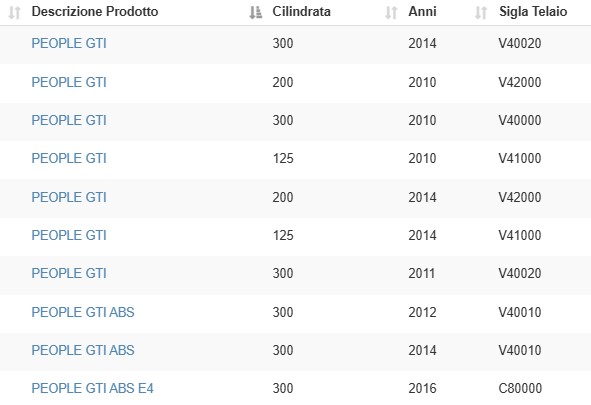Open PEOPLE GTI ABS E4 link

coord(92,388)
